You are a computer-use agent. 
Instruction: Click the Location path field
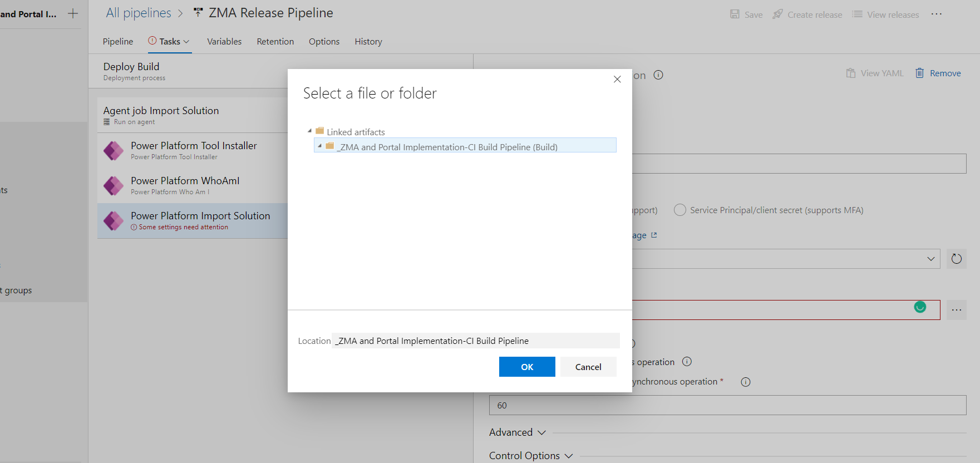475,341
